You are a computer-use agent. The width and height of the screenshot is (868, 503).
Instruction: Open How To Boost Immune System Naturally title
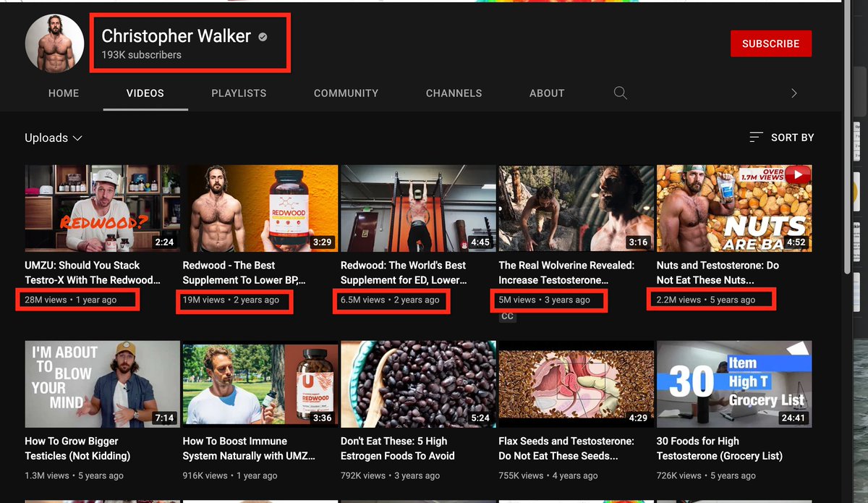[x=249, y=449]
